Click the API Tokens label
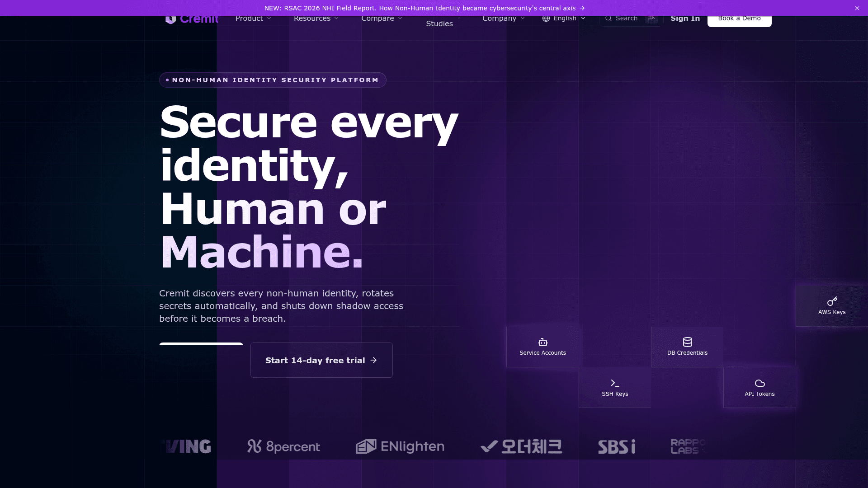Screen dimensions: 868x488 759,394
